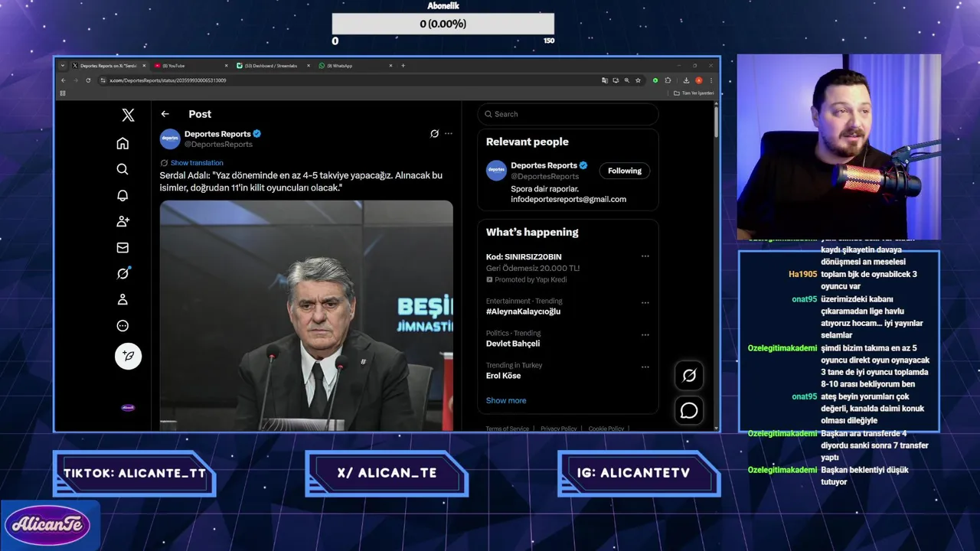Open Messages envelope in sidebar

tap(122, 247)
